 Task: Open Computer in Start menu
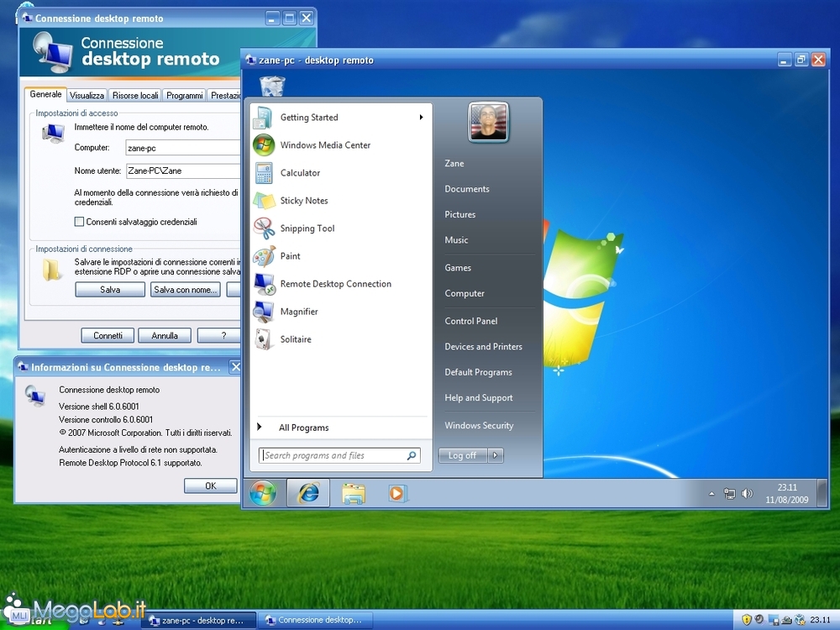[464, 293]
